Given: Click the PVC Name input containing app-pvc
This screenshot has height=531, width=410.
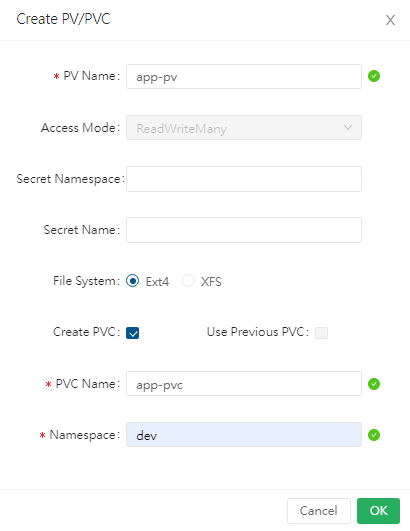Looking at the screenshot, I should [x=244, y=384].
